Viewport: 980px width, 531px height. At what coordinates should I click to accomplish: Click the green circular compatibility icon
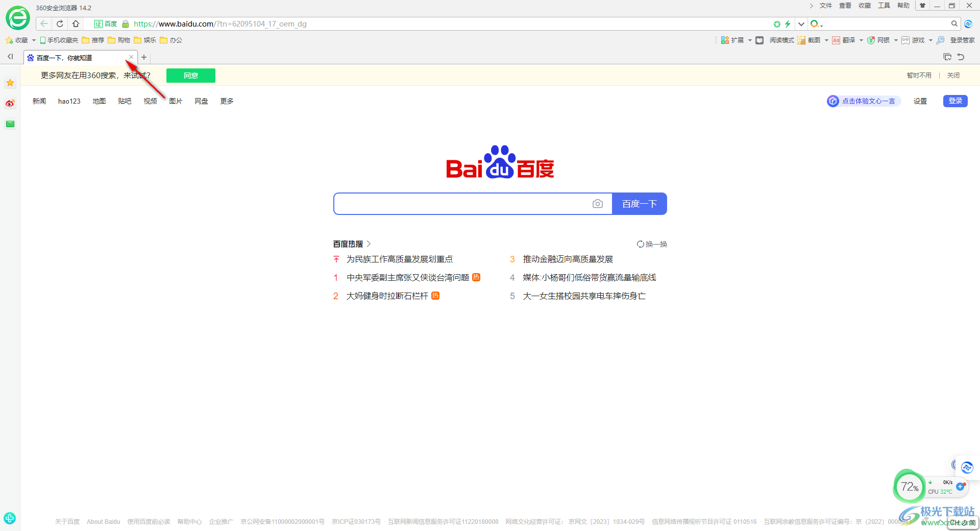click(777, 24)
